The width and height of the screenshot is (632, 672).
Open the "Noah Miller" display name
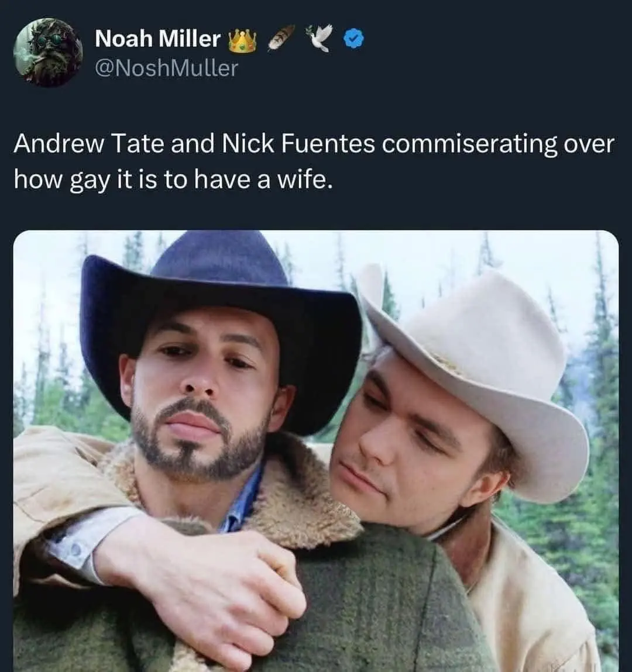click(157, 39)
